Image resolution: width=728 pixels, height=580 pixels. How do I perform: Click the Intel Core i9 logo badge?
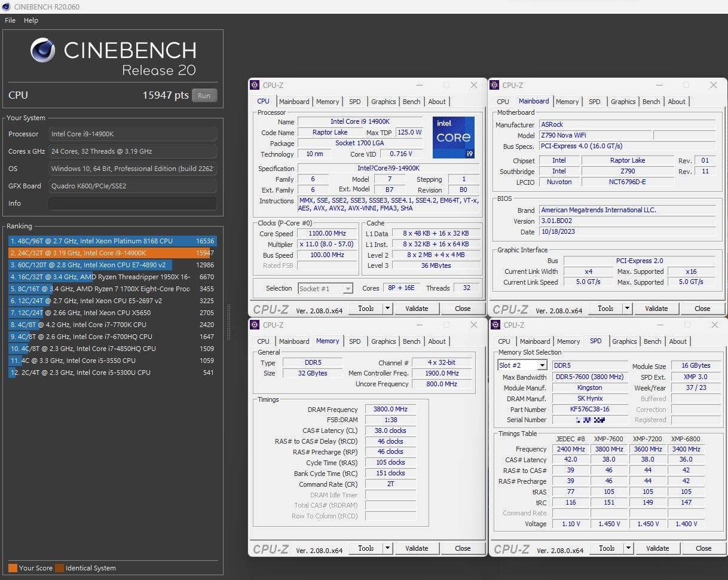coord(453,137)
